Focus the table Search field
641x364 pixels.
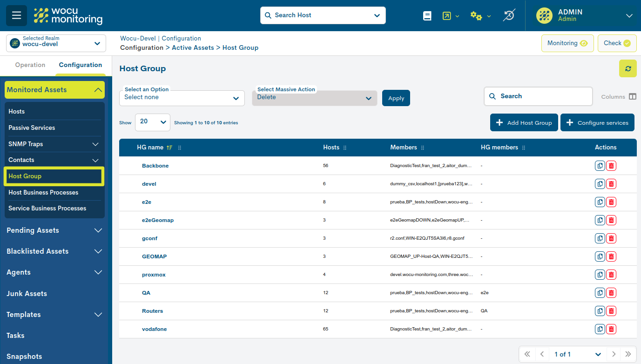point(538,96)
